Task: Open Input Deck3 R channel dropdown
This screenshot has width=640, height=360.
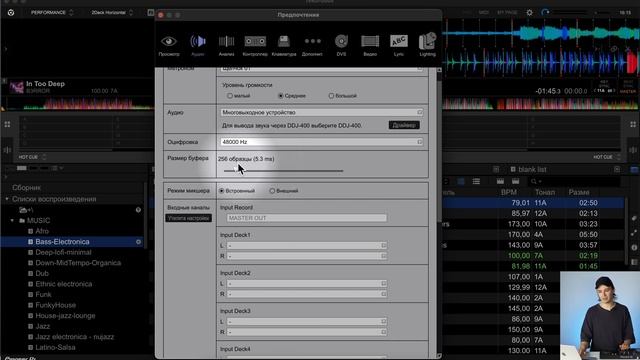Action: coord(307,332)
